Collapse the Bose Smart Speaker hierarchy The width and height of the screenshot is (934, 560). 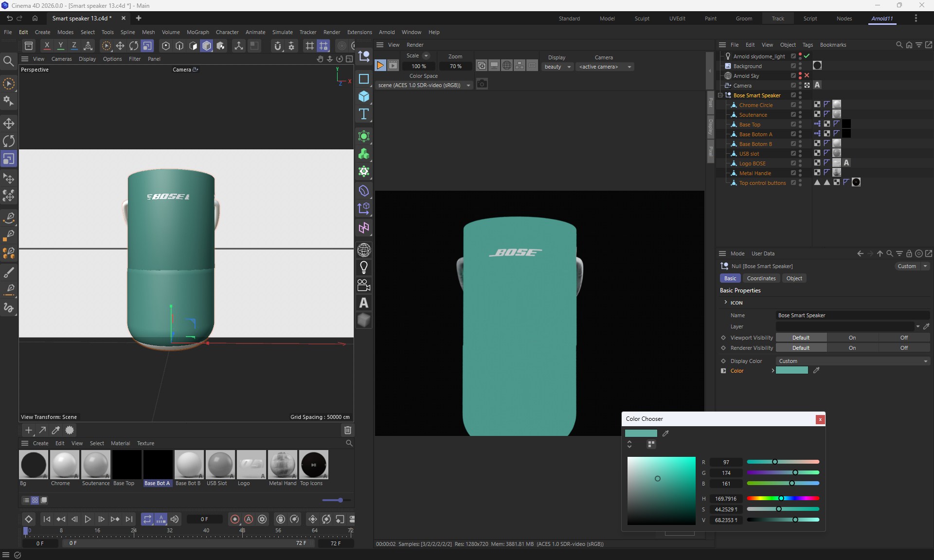coord(720,95)
